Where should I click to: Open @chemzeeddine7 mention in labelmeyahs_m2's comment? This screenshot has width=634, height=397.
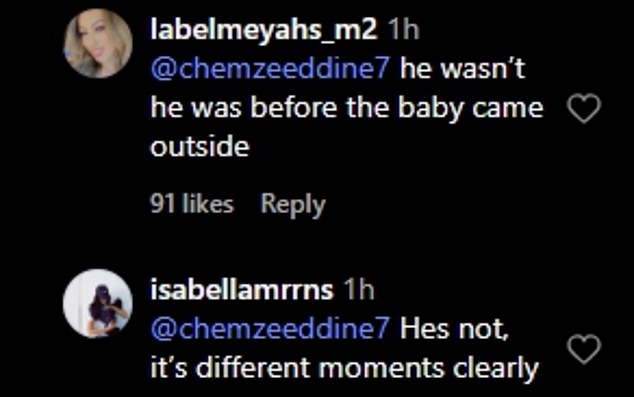click(270, 69)
